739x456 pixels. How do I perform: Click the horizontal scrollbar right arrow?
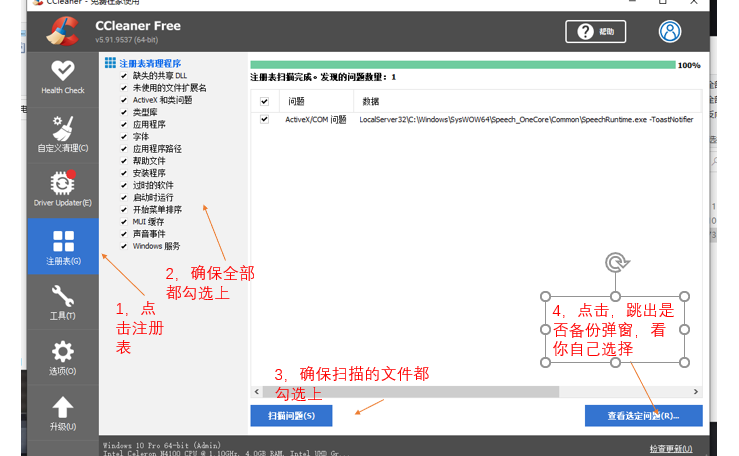pyautogui.click(x=696, y=391)
